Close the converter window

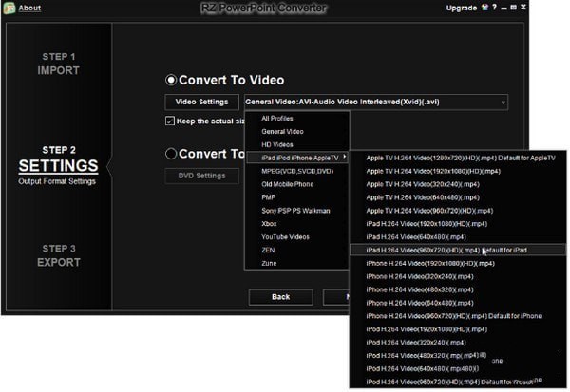(523, 7)
